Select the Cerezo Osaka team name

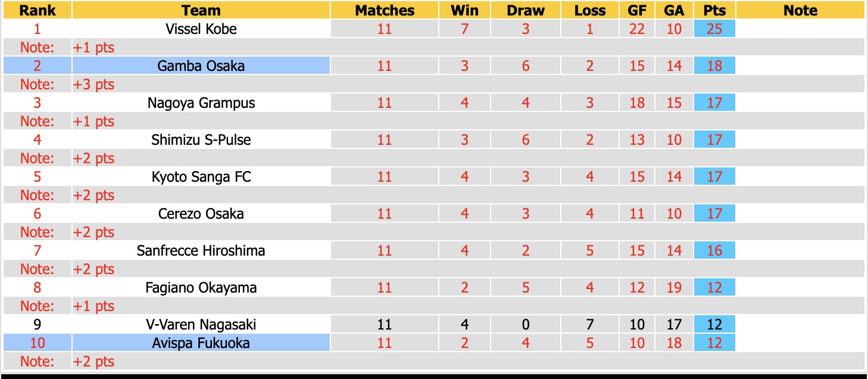pos(201,213)
